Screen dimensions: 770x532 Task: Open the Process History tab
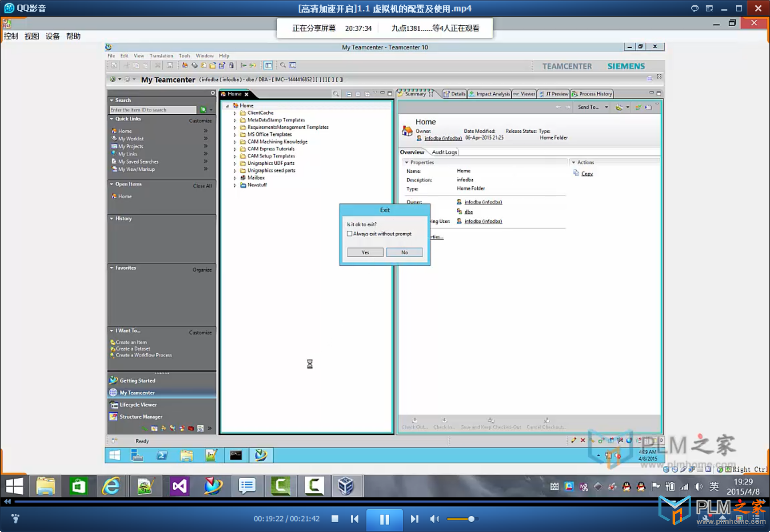(x=592, y=94)
